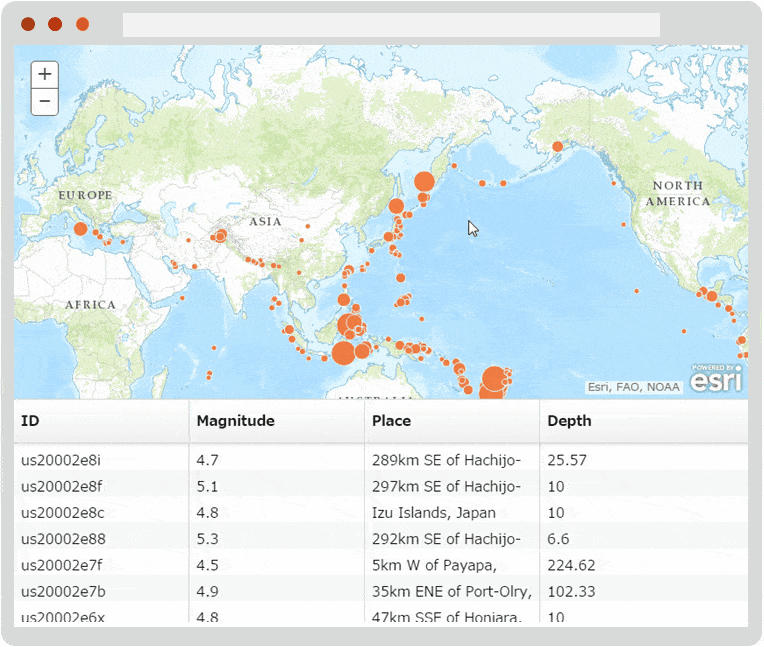Click place 292km SE of Hachijo-
Screen dimensions: 764x647
(446, 539)
